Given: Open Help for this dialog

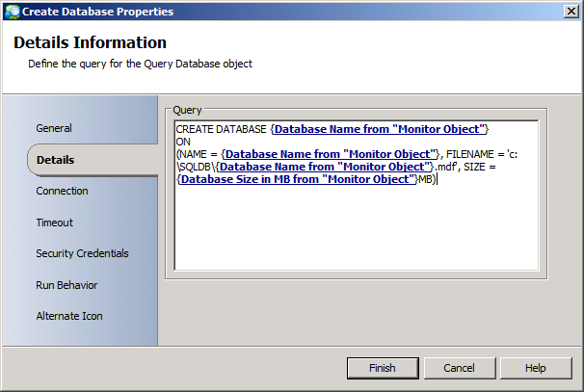Looking at the screenshot, I should (x=536, y=368).
